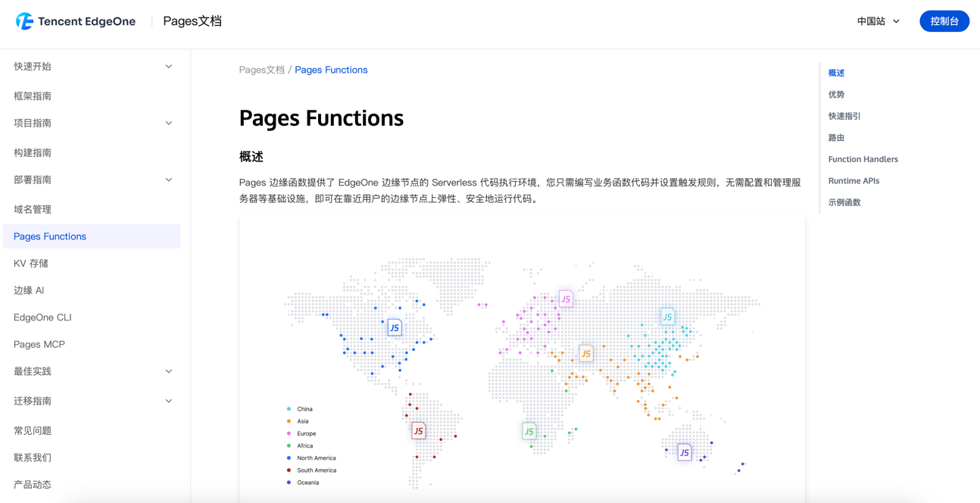Open 构建指南 in the sidebar
The width and height of the screenshot is (980, 503).
point(33,152)
